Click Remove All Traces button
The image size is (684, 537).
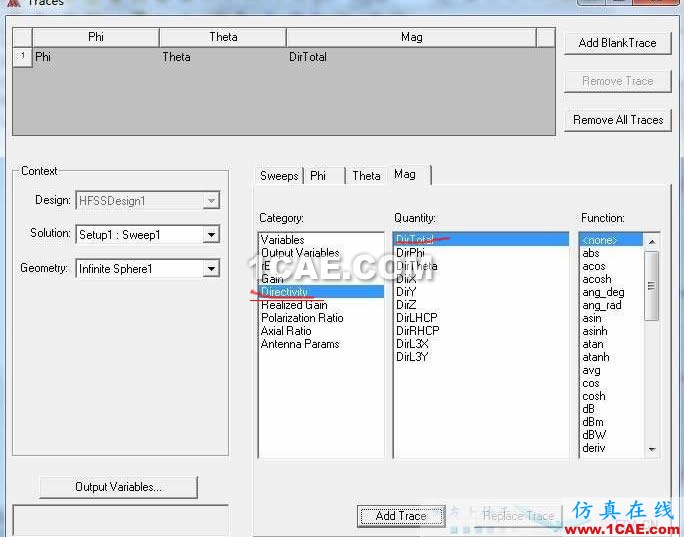pyautogui.click(x=618, y=120)
